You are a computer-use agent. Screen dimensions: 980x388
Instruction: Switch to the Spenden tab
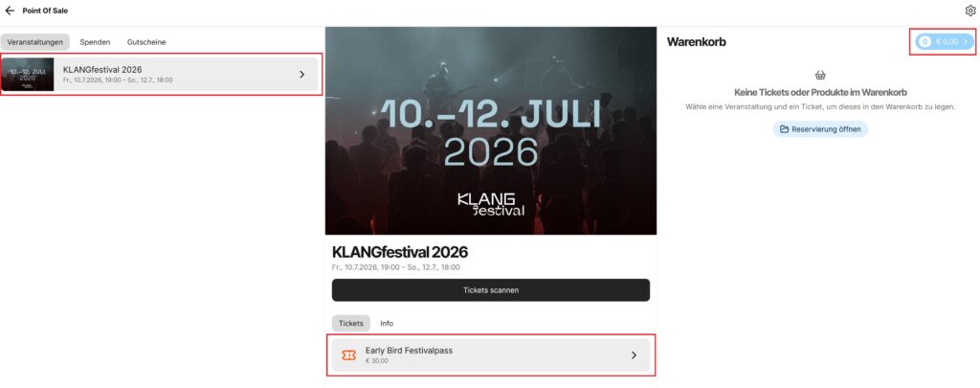click(x=95, y=42)
